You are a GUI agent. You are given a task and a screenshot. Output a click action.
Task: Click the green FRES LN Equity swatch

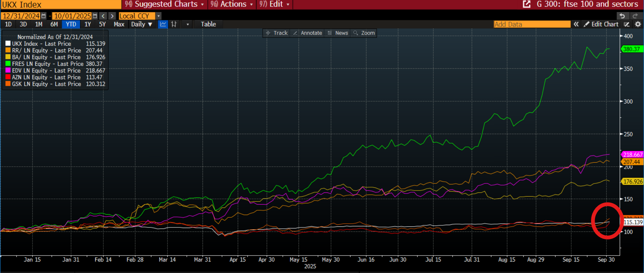tap(8, 64)
